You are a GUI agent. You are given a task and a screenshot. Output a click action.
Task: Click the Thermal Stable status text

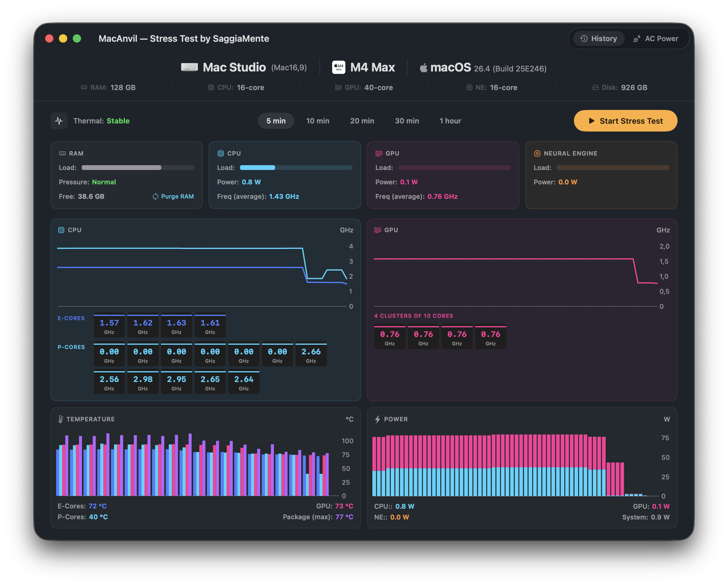tap(101, 121)
